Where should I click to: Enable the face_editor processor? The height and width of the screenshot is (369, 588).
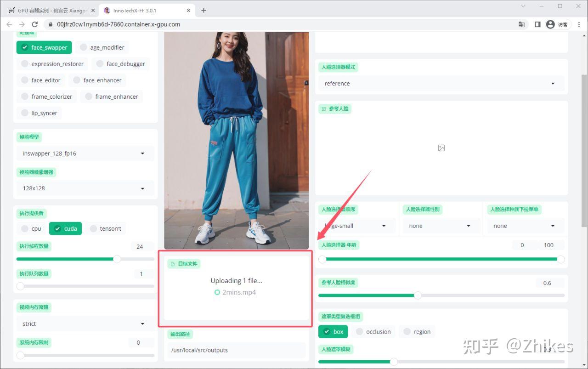pyautogui.click(x=41, y=80)
